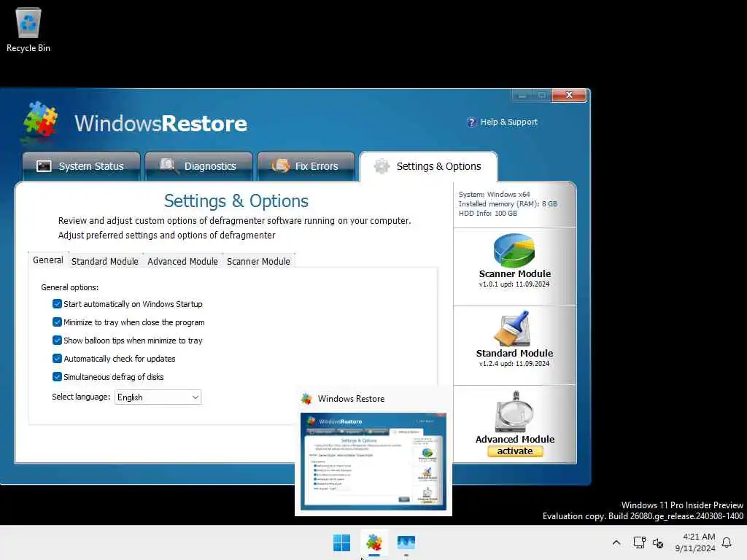Click the Windows Restore preview title icon

click(306, 399)
